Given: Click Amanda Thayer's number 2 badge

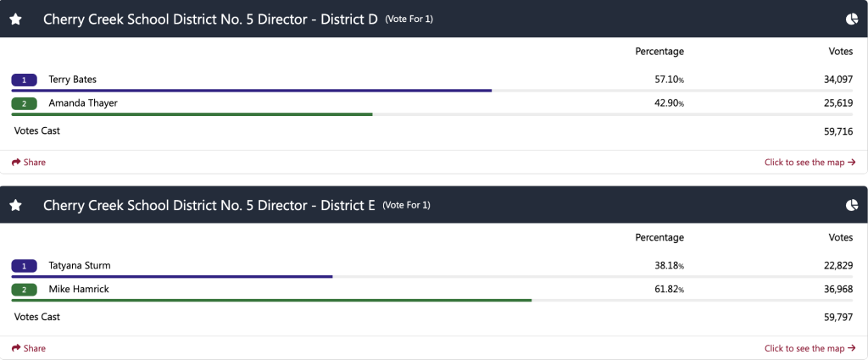Looking at the screenshot, I should (x=25, y=103).
